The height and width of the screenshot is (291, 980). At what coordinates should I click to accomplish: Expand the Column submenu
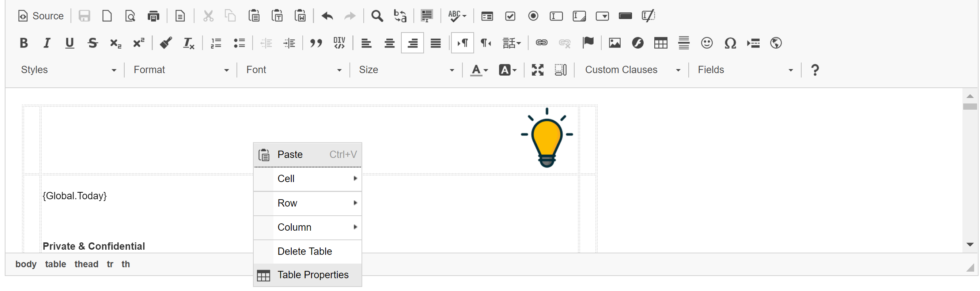(x=307, y=227)
